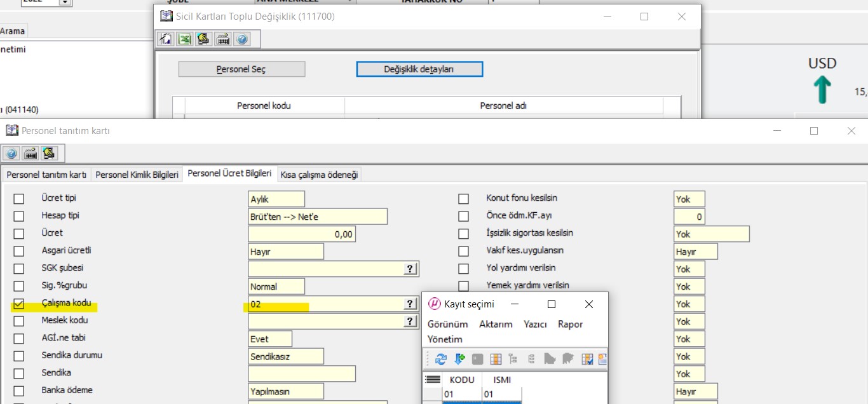Click the help icon in Sicil Kartları toolbar
Image resolution: width=868 pixels, height=404 pixels.
point(241,39)
